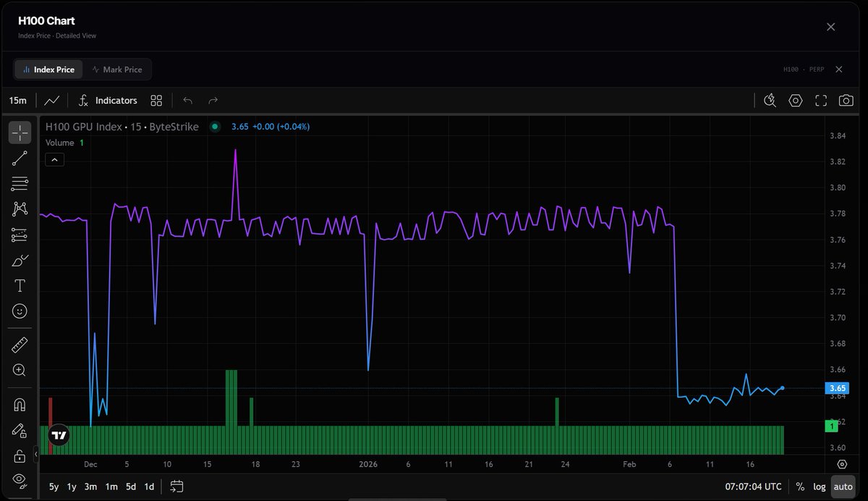
Task: Select the trend line drawing tool
Action: click(x=20, y=159)
